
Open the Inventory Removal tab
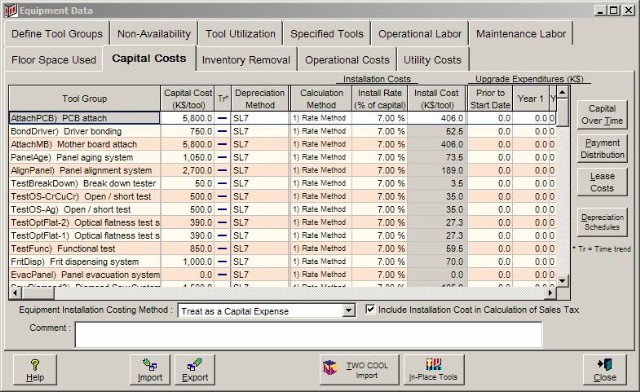tap(246, 60)
